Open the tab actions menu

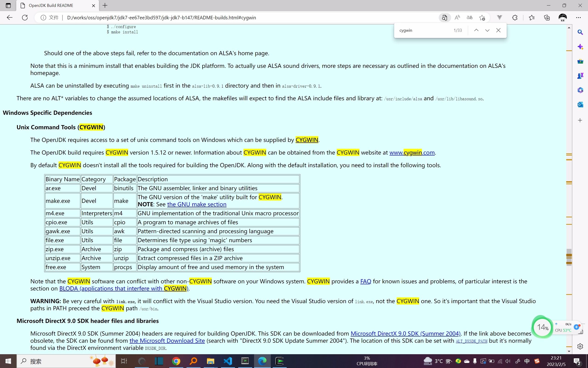click(8, 5)
